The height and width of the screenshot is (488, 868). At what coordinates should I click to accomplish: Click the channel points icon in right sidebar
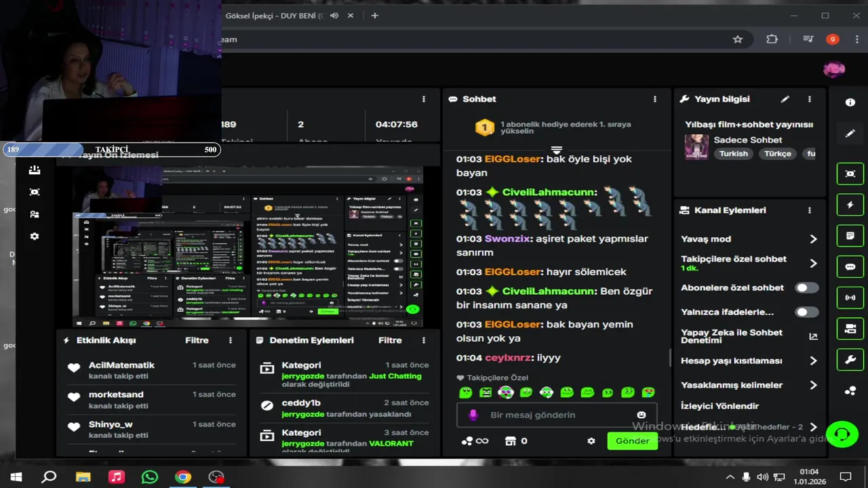pyautogui.click(x=850, y=391)
